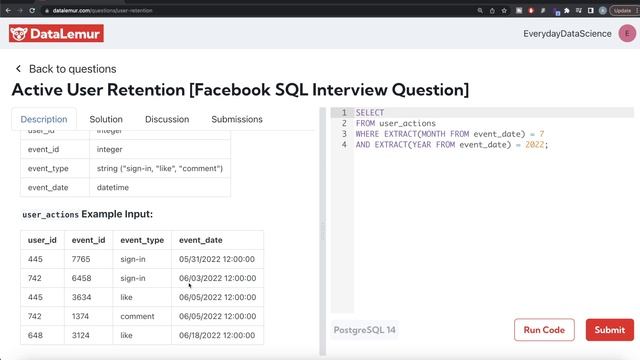The image size is (640, 360).
Task: Toggle the browser side panel icon
Action: click(591, 11)
